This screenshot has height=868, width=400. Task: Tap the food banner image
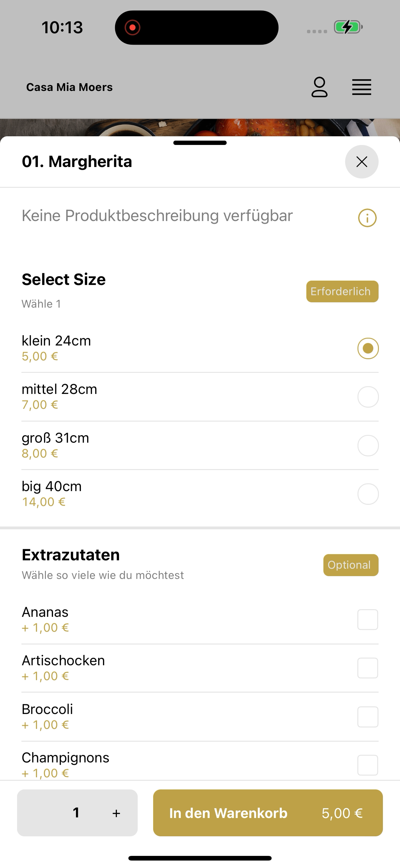200,127
